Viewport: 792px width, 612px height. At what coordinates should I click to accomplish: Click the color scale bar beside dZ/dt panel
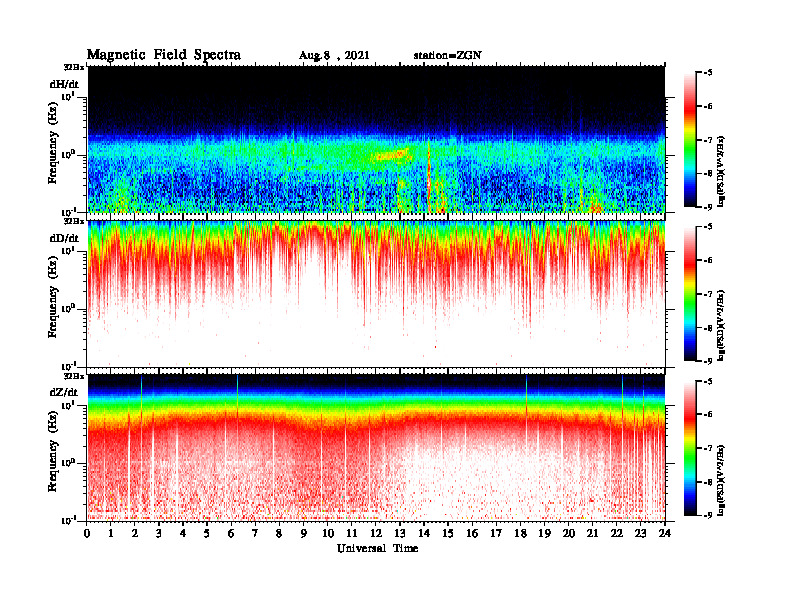[x=690, y=448]
